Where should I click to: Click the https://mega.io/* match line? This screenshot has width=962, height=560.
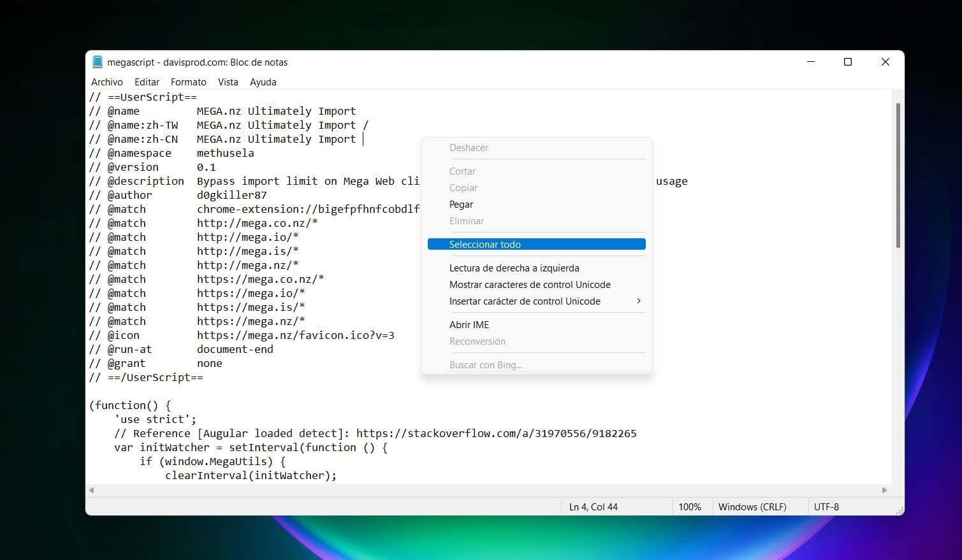coord(197,294)
